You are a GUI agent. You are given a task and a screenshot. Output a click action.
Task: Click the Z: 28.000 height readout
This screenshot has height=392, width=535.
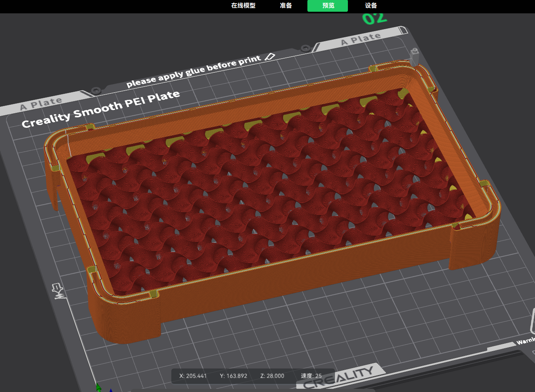click(272, 376)
